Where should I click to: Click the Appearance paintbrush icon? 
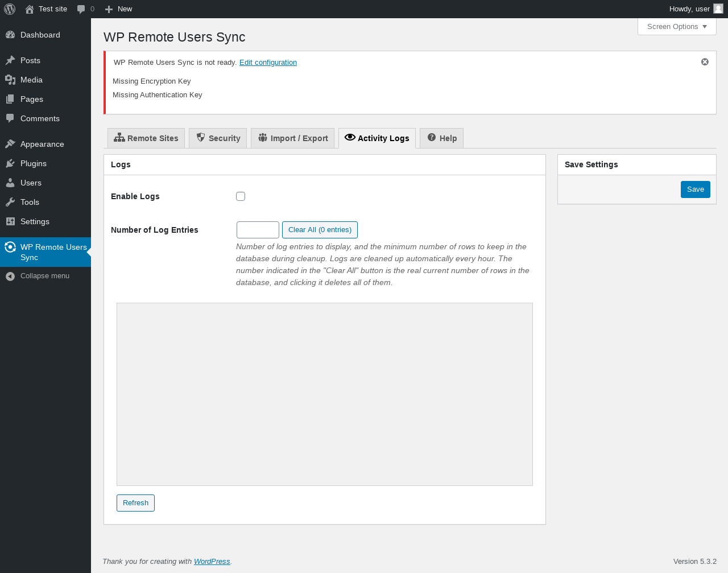pos(10,144)
